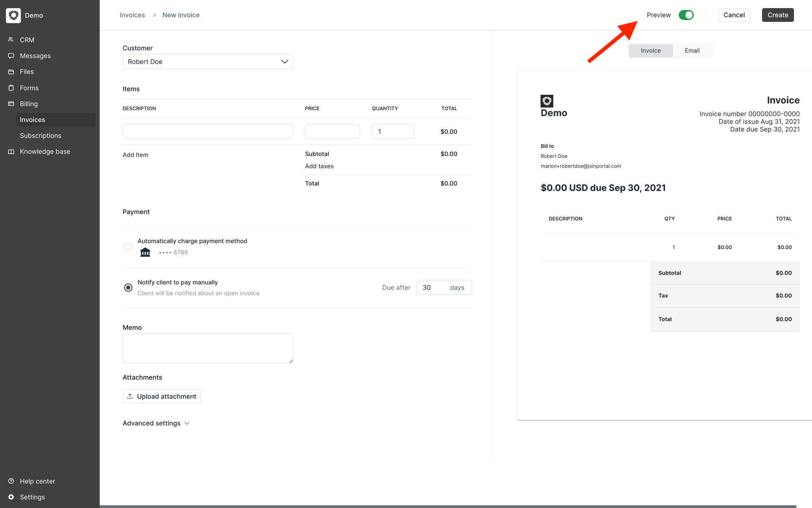Click the Billing card icon
Image resolution: width=812 pixels, height=508 pixels.
(x=11, y=104)
